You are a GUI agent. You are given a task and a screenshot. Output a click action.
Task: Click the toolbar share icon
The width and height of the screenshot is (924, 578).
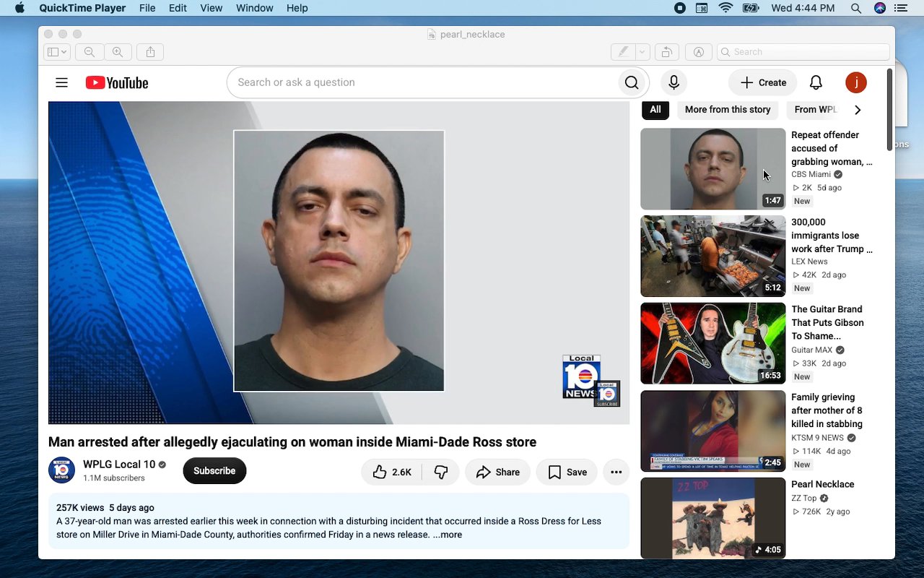pos(150,52)
